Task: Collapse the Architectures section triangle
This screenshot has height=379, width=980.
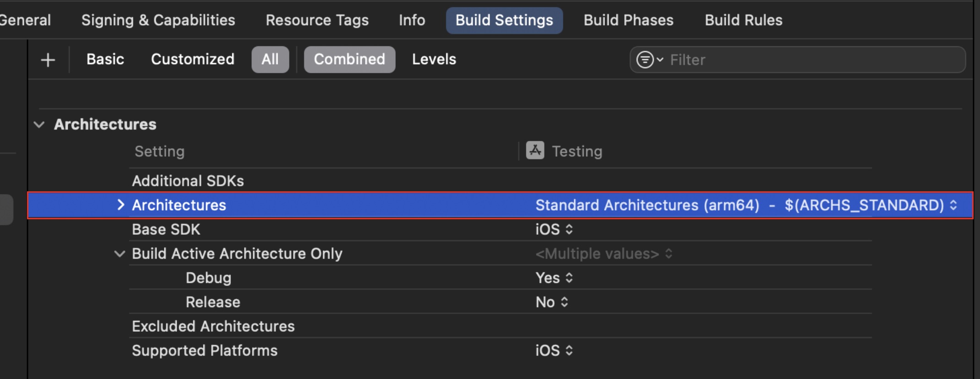Action: (39, 124)
